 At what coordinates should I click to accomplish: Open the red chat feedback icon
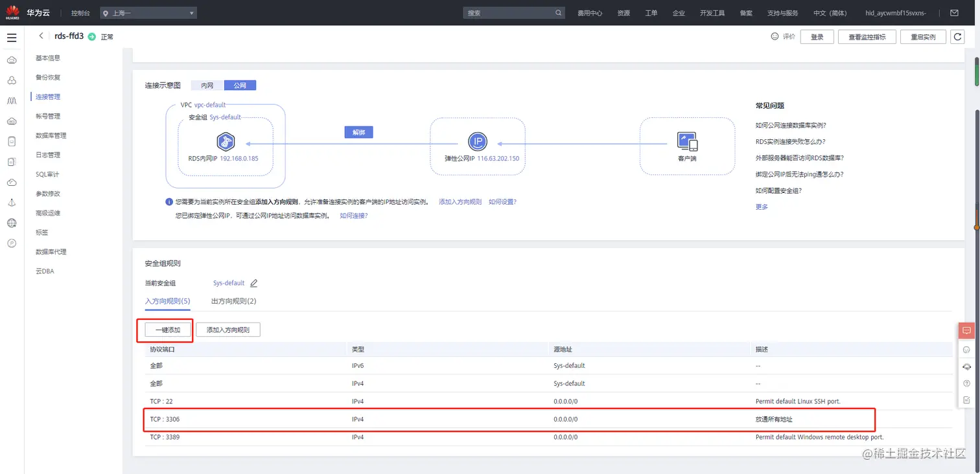point(966,330)
